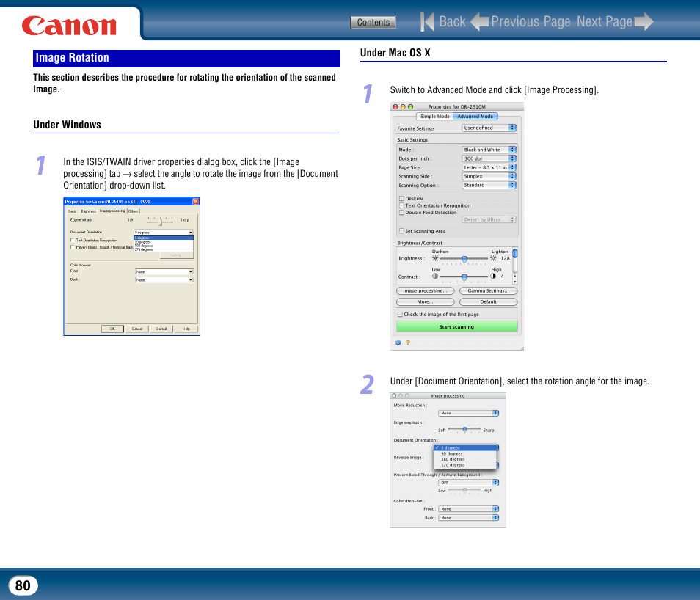700x600 pixels.
Task: Click Edge emphasis slider thumb in Mac Image processing
Action: (464, 430)
